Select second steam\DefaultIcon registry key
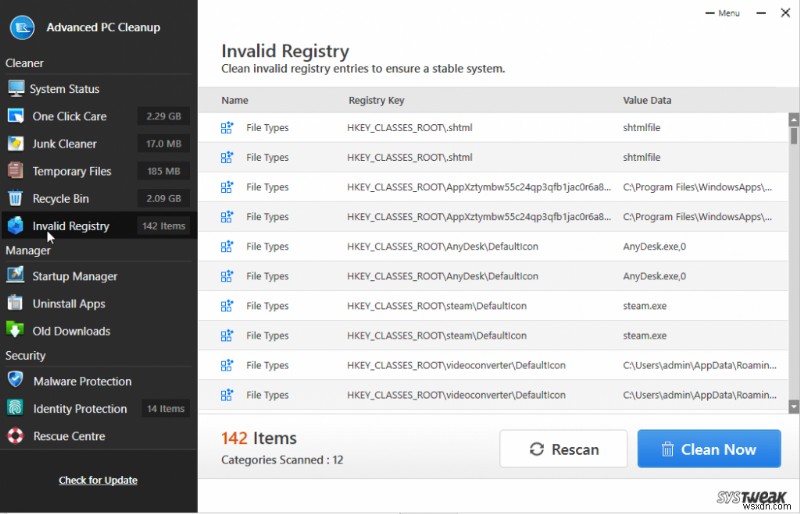The height and width of the screenshot is (514, 800). click(437, 336)
